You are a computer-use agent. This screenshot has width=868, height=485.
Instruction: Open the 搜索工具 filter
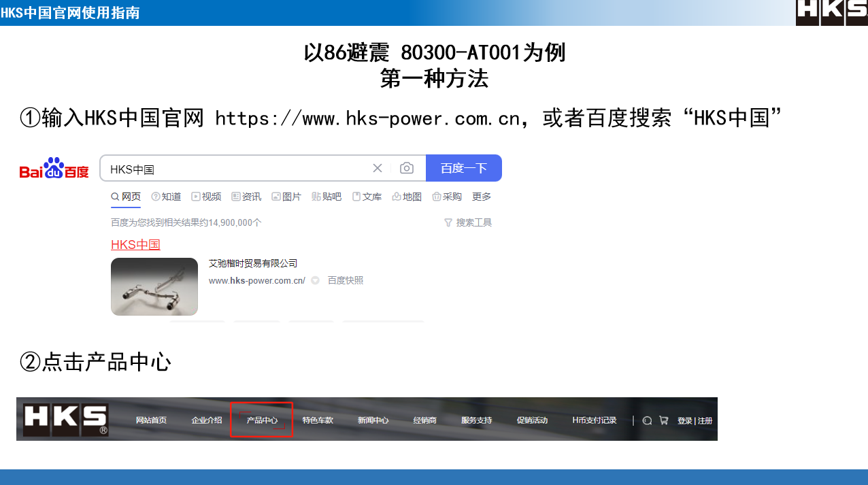pyautogui.click(x=468, y=222)
